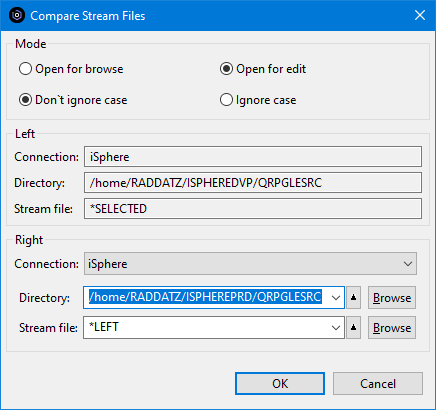Click into the Right Stream file *LEFT box
This screenshot has height=410, width=436.
(x=205, y=327)
